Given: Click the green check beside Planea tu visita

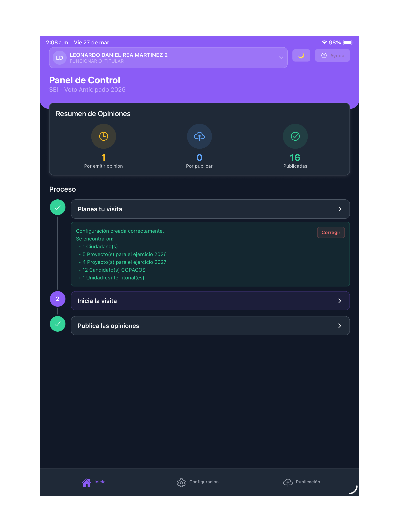Looking at the screenshot, I should [57, 207].
